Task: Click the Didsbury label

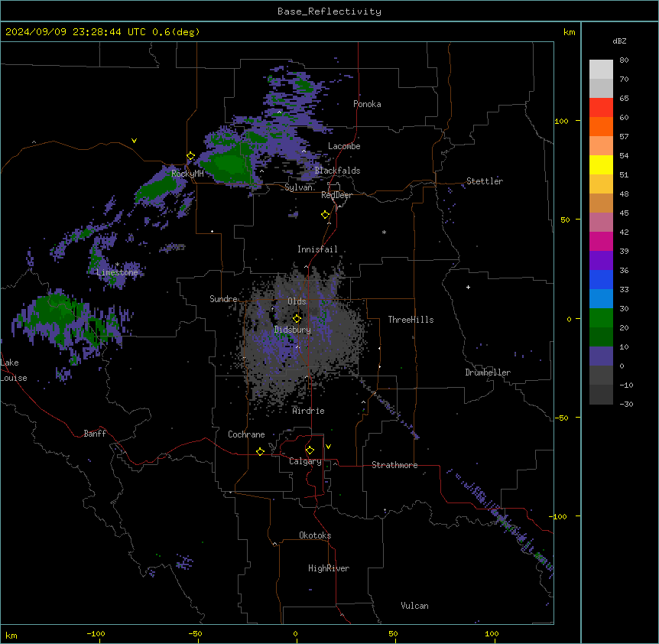Action: coord(292,330)
